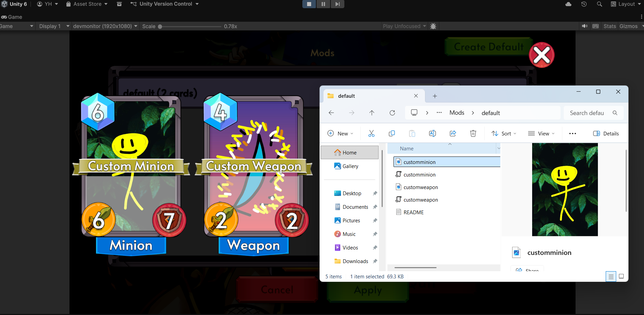Open the Unity search magnifier icon
The image size is (644, 315).
[x=599, y=4]
